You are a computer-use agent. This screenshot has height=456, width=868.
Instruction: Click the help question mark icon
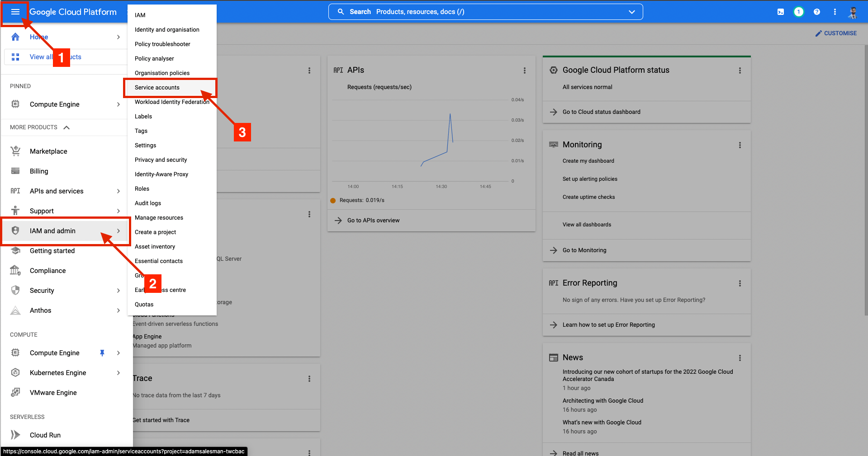(x=817, y=12)
